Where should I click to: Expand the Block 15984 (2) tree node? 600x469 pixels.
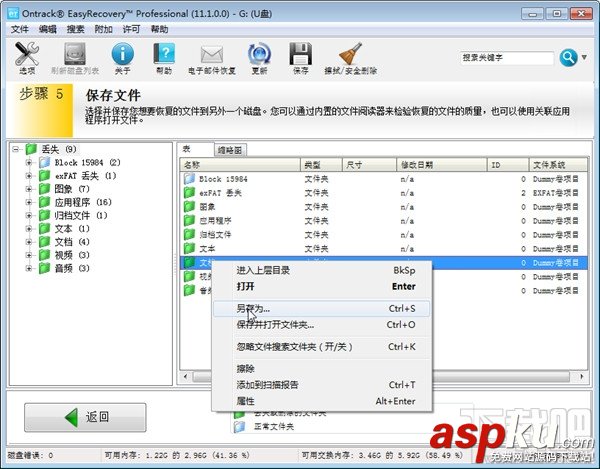[x=29, y=163]
